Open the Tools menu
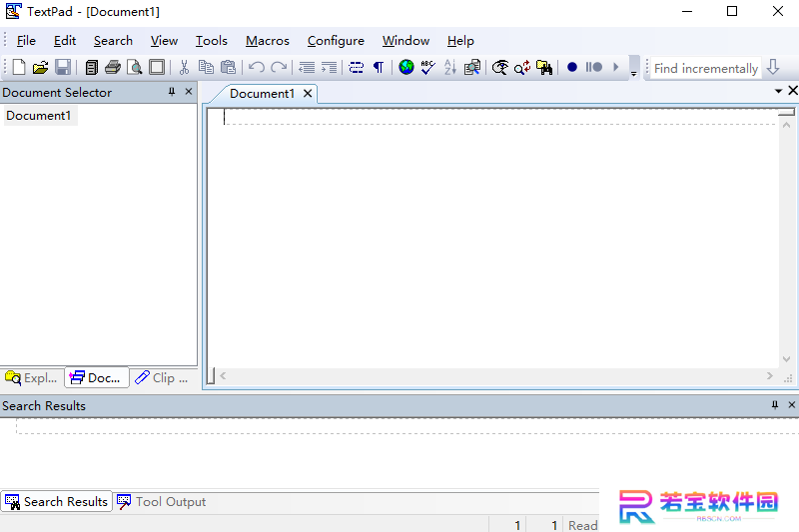This screenshot has width=799, height=532. [212, 41]
